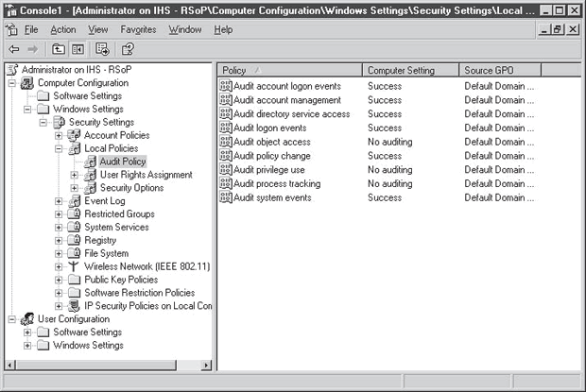Click the Back arrow toolbar icon
This screenshot has height=392, width=586.
[14, 49]
